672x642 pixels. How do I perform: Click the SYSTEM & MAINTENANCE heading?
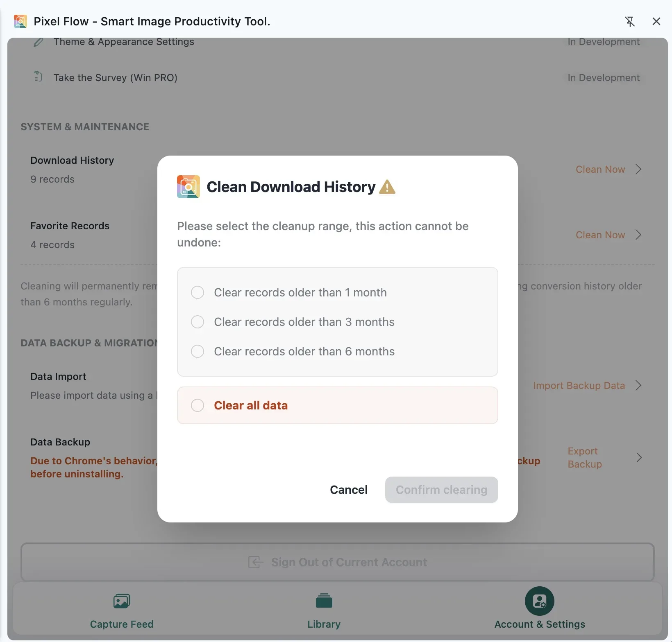coord(85,127)
